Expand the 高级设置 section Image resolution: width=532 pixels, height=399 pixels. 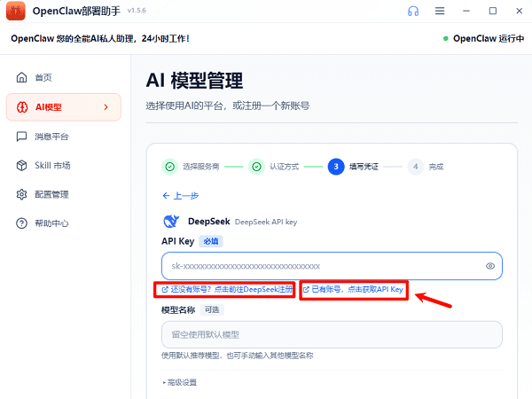180,382
